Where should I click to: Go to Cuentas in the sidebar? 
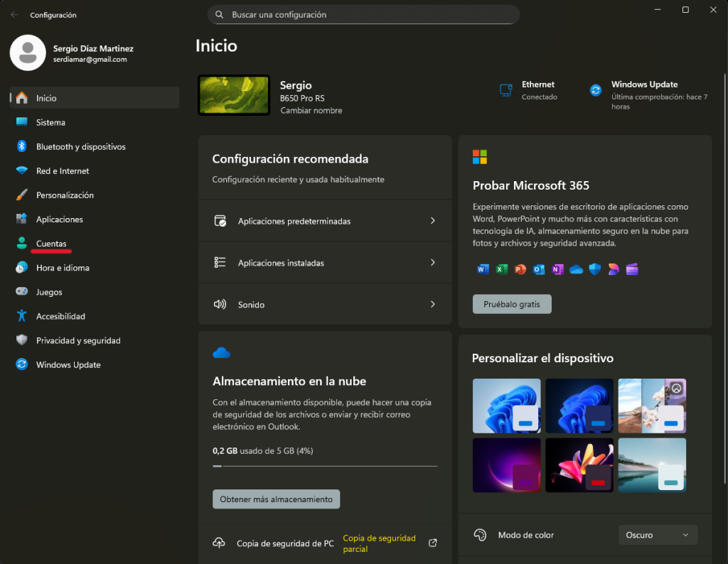point(51,244)
